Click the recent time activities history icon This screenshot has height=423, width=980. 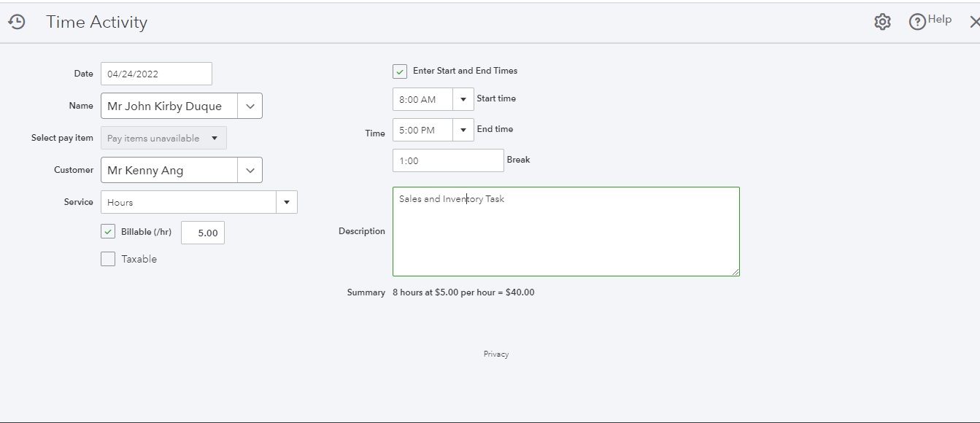point(16,22)
